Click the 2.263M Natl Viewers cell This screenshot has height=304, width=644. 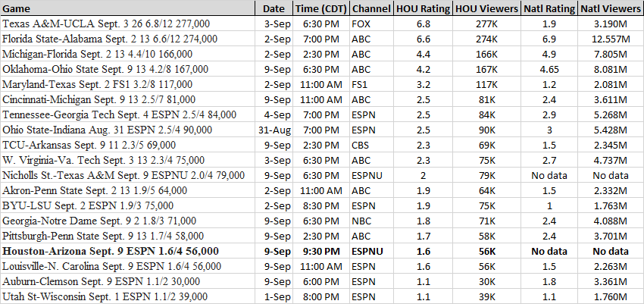(x=611, y=267)
